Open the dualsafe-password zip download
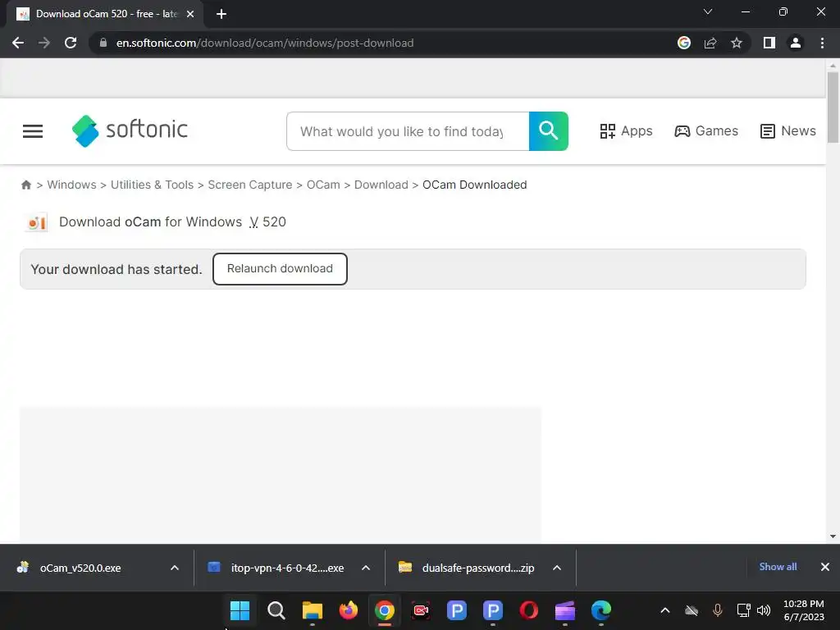This screenshot has width=840, height=630. point(478,568)
